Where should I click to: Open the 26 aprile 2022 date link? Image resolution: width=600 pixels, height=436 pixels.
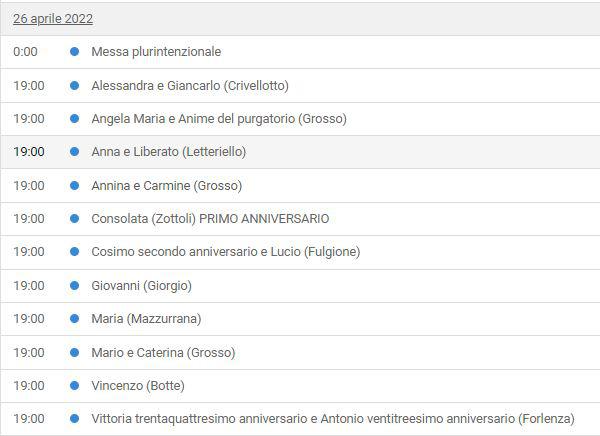[53, 19]
